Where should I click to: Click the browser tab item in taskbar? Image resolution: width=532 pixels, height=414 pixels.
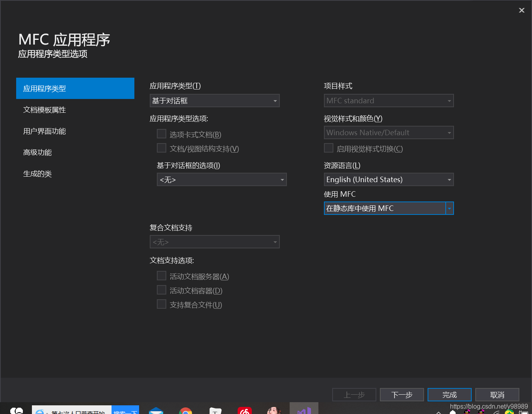(72, 410)
